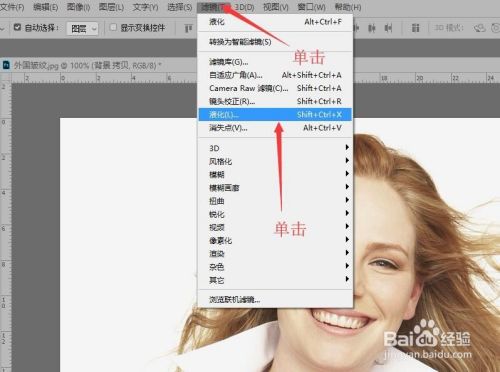Expand the 像素化 submenu
Screen dimensions: 500x372
[275, 240]
